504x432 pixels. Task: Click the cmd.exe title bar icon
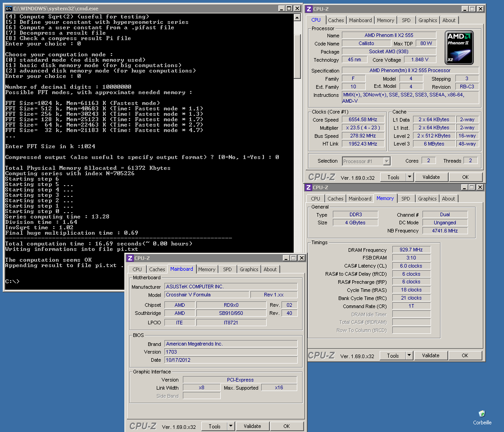coord(9,9)
